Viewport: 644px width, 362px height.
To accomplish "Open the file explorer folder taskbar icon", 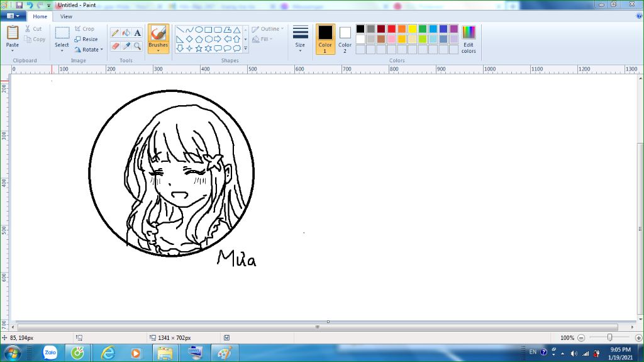I will click(165, 353).
